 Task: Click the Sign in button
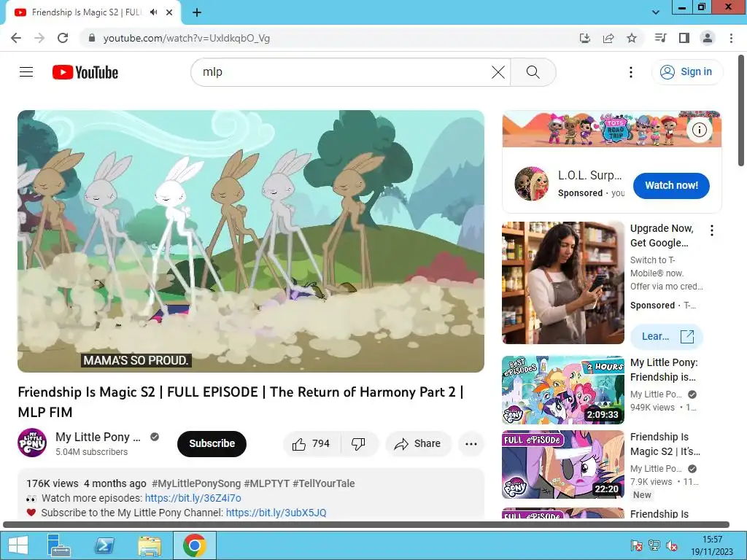click(x=687, y=72)
